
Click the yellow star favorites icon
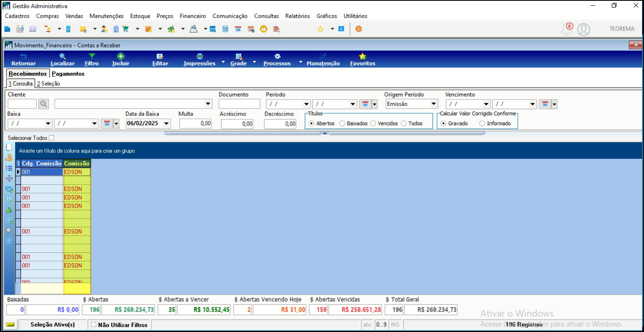[x=320, y=29]
